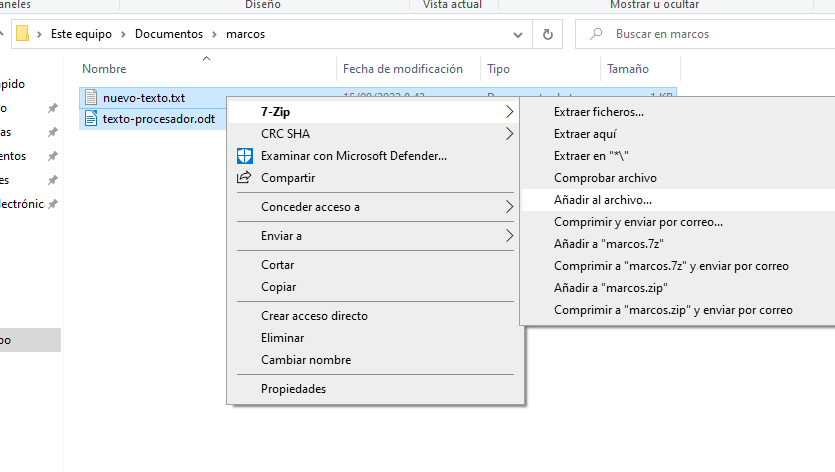Click the nuevo-texto.txt file icon
The height and width of the screenshot is (472, 835).
[x=91, y=97]
